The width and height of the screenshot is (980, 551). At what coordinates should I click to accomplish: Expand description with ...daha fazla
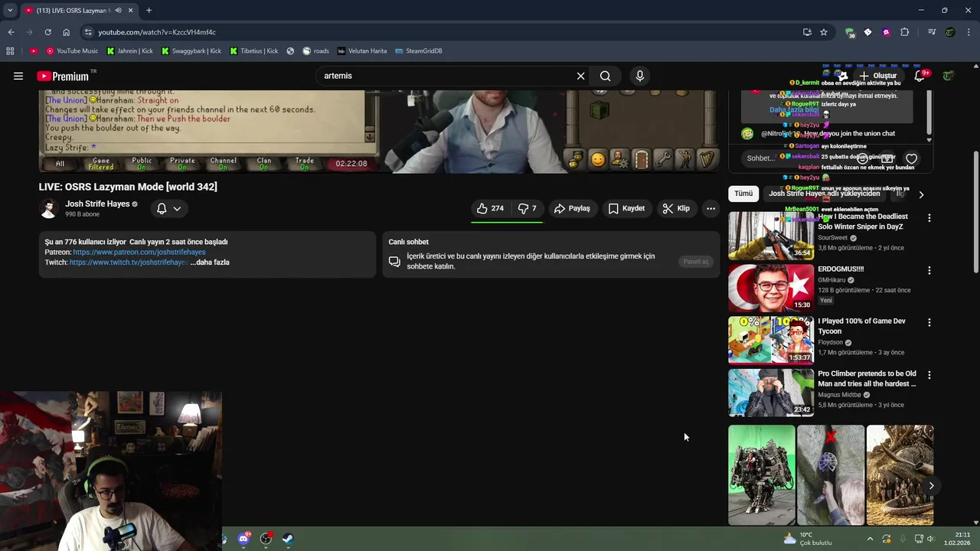[210, 262]
